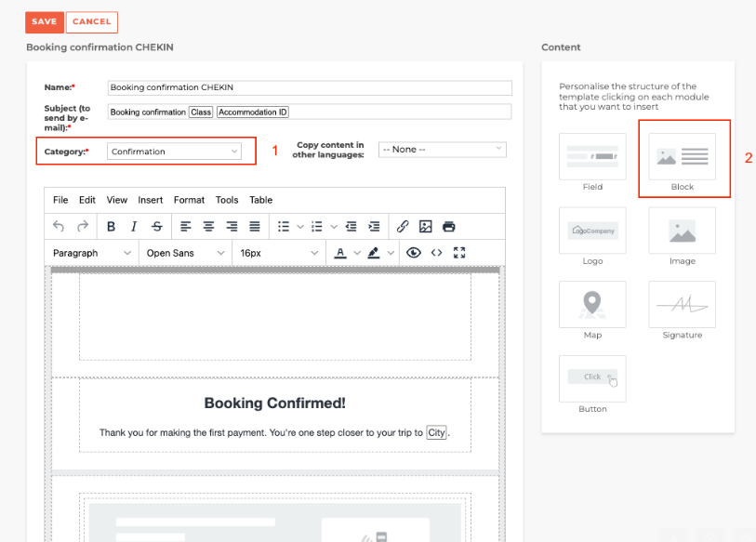
Task: Insert a link using the chain icon
Action: coord(403,226)
